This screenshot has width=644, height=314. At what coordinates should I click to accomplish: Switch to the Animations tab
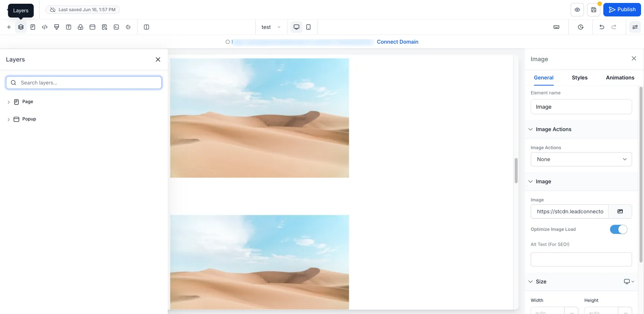(620, 78)
